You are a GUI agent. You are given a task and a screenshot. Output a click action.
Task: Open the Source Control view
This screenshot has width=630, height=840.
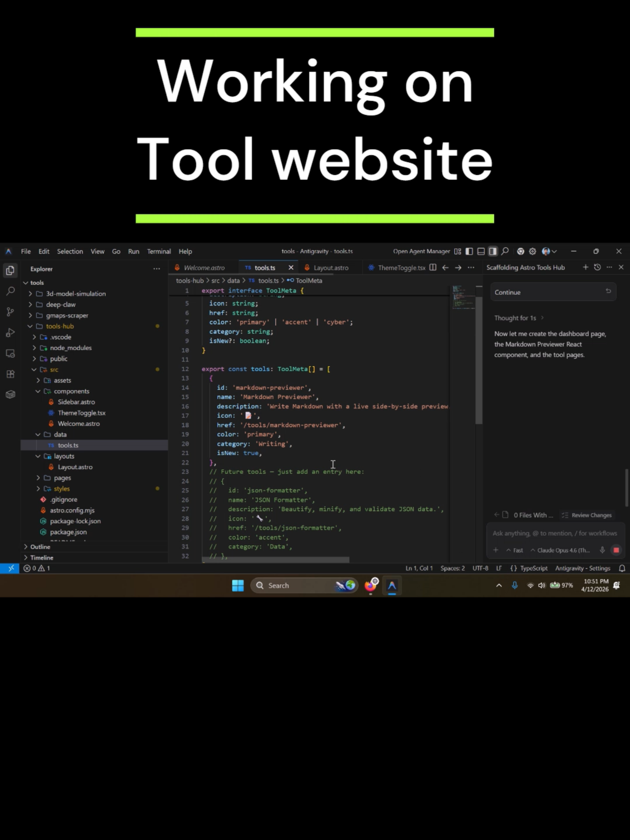[10, 312]
